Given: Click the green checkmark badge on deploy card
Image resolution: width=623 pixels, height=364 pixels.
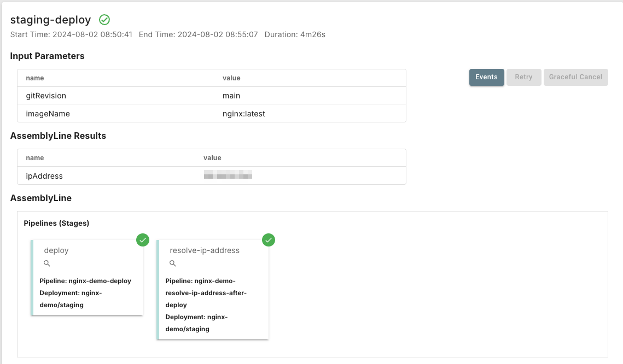Looking at the screenshot, I should (x=143, y=240).
